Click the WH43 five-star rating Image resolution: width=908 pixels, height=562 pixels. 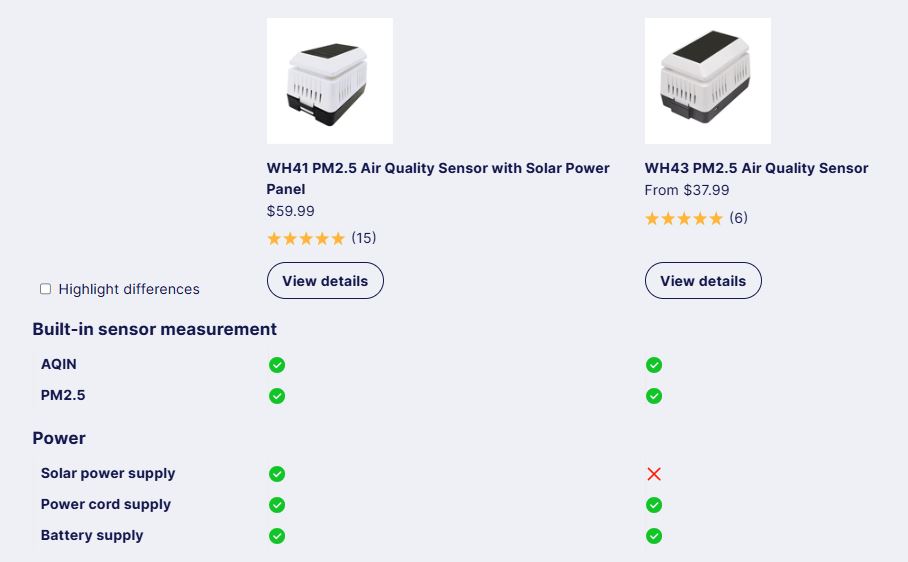tap(684, 218)
